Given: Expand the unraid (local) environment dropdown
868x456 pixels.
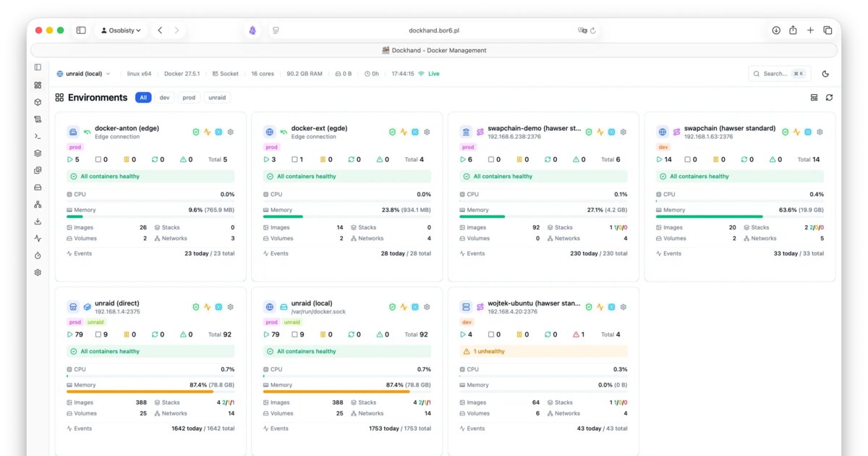Looking at the screenshot, I should click(x=84, y=74).
